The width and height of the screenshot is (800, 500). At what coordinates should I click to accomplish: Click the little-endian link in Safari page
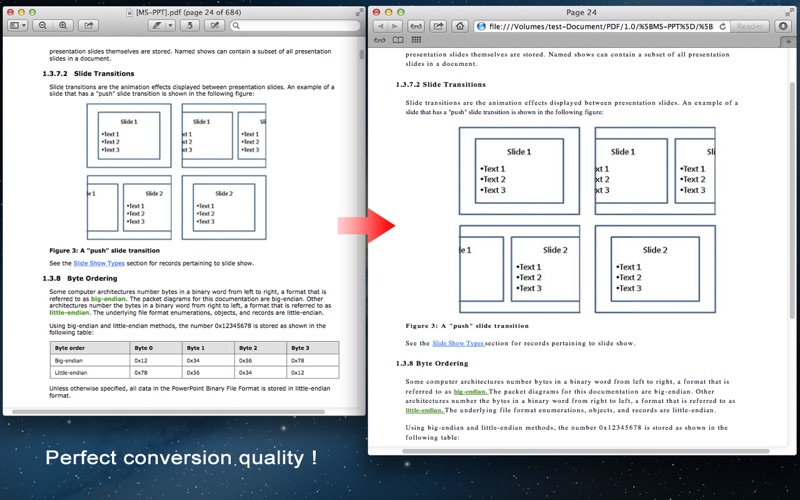pos(424,410)
